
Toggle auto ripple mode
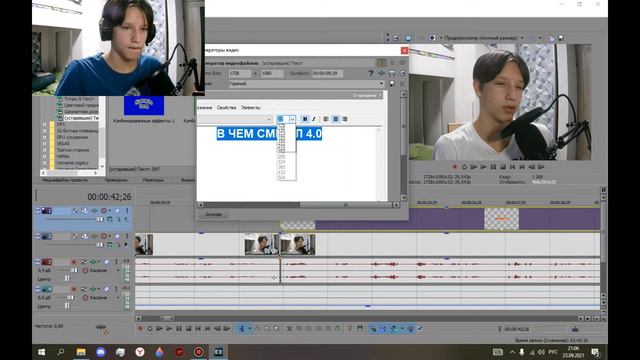(393, 329)
